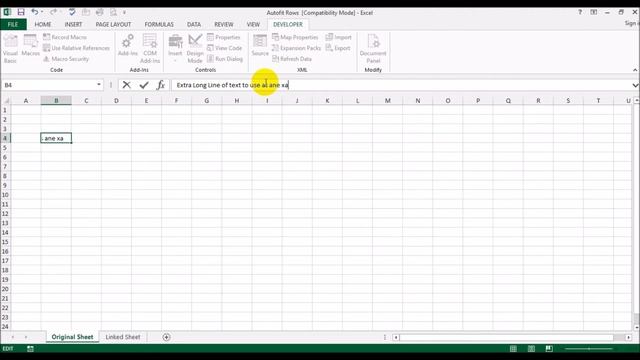640x360 pixels.
Task: Click Sign in link
Action: pyautogui.click(x=631, y=23)
